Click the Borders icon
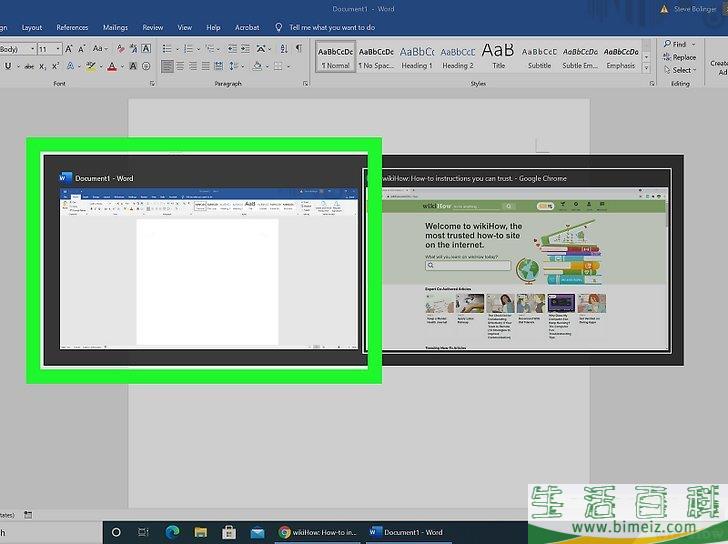The image size is (728, 544). coord(278,66)
